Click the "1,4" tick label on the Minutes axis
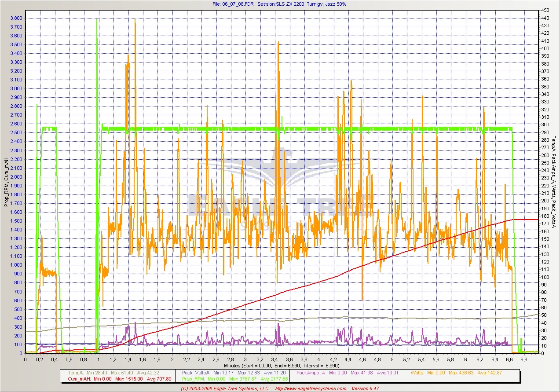560x392 pixels. (128, 359)
